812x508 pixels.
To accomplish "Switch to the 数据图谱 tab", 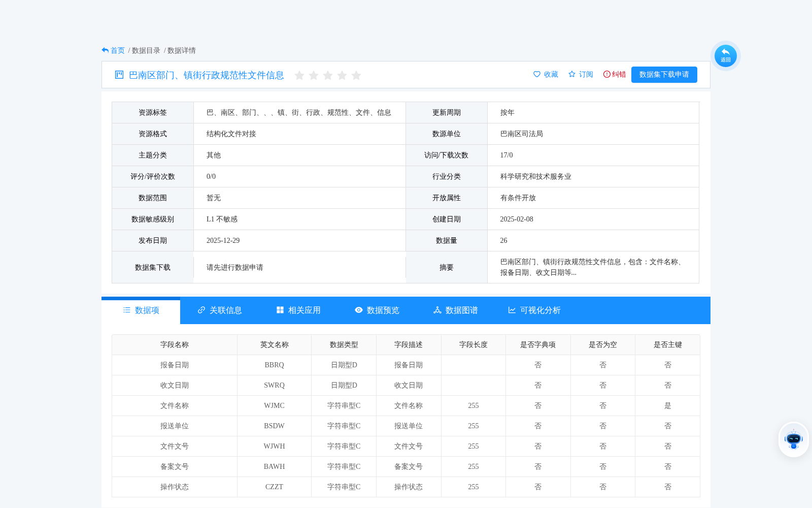I will 456,310.
